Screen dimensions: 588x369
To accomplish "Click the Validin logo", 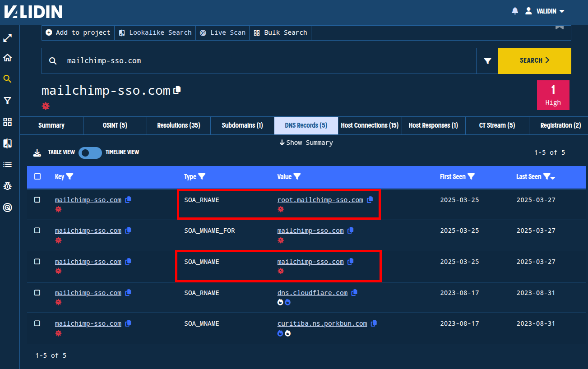I will coord(33,11).
